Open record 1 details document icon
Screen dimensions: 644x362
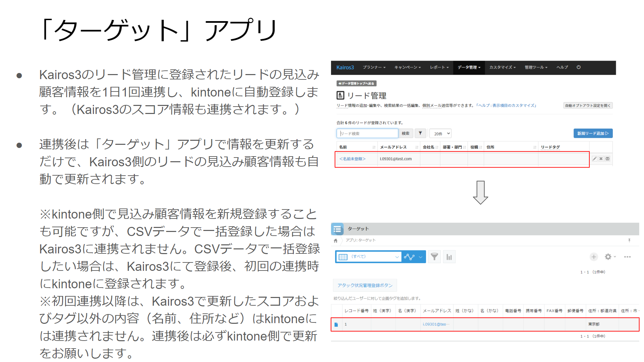coord(336,324)
